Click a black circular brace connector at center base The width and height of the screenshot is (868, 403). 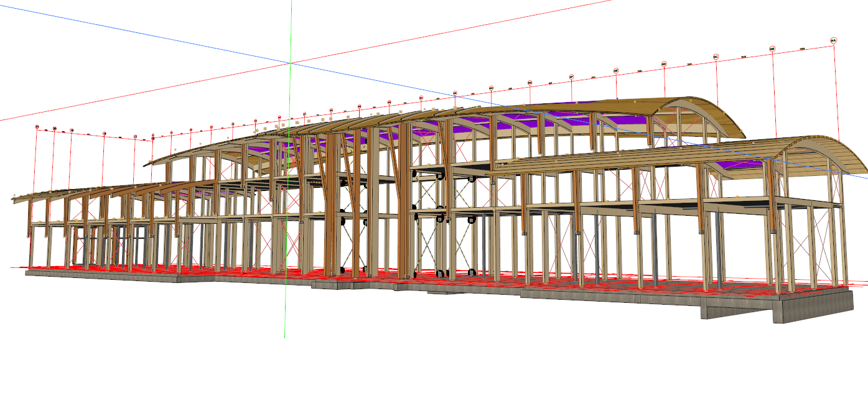pyautogui.click(x=441, y=273)
